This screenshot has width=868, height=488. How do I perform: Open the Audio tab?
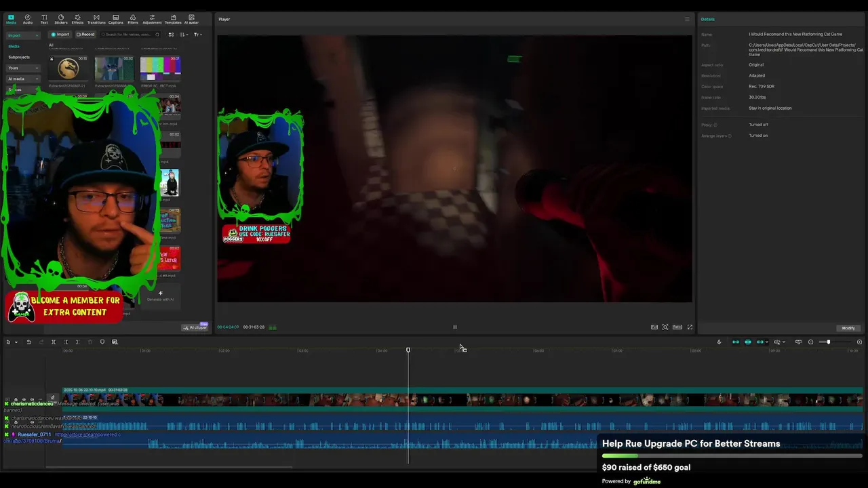click(28, 19)
